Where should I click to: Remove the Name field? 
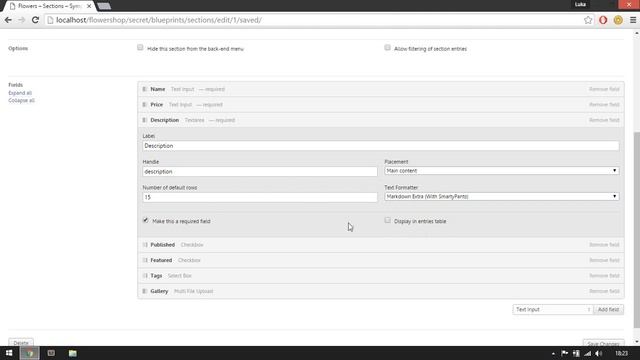604,89
